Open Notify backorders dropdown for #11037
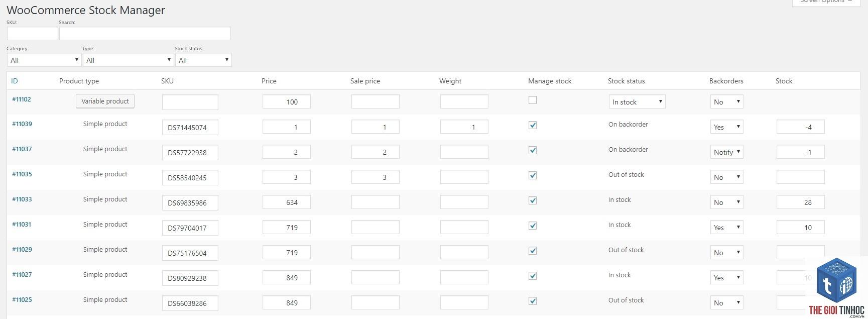 [726, 152]
